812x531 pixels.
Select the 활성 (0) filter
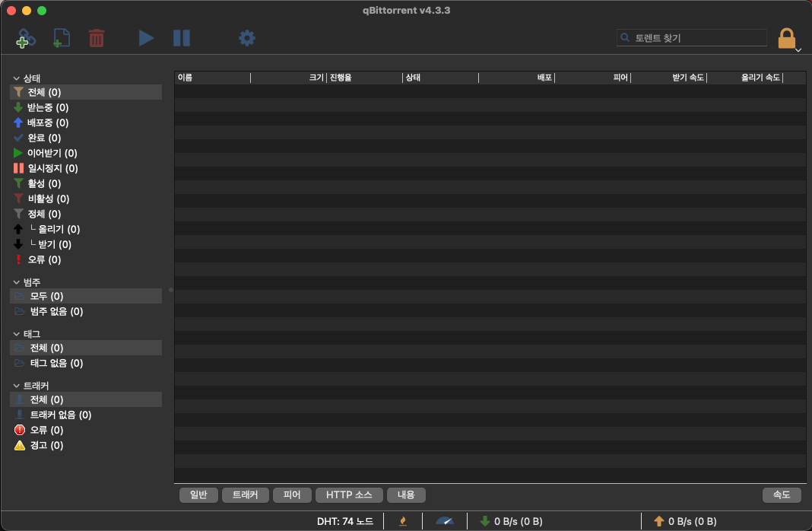point(86,183)
